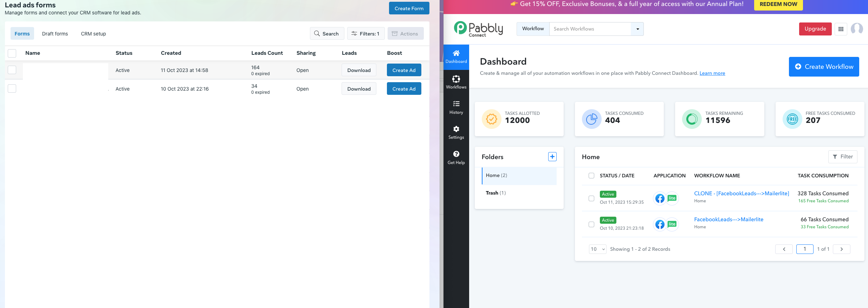Screen dimensions: 868x308
Task: Focus the Search Workflows input
Action: [590, 29]
